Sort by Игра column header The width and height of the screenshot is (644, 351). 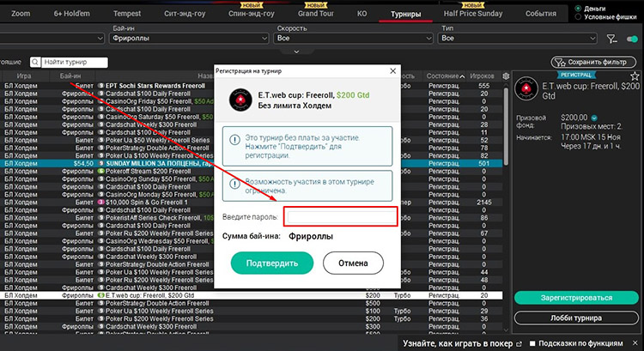pos(24,76)
